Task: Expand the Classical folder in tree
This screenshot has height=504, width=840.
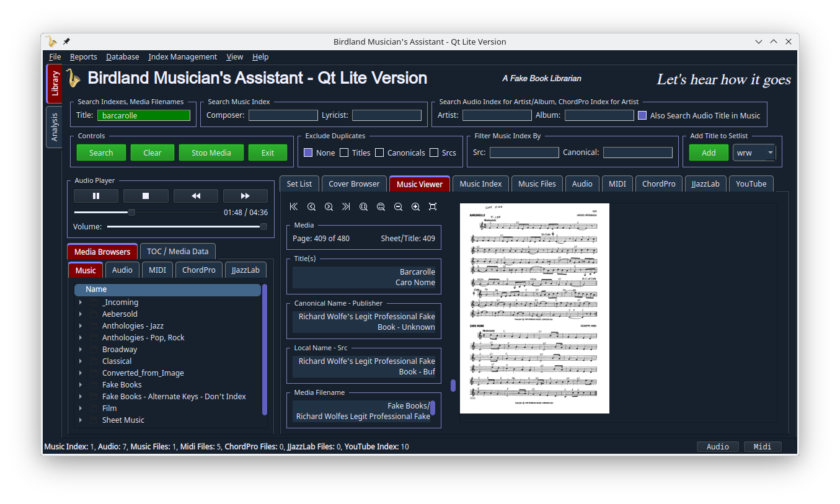Action: click(x=81, y=361)
